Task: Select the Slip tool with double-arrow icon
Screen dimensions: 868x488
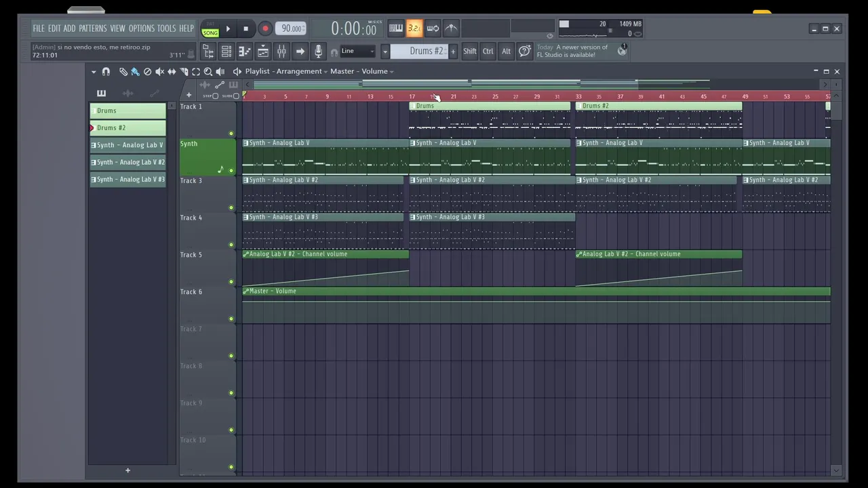Action: click(172, 71)
